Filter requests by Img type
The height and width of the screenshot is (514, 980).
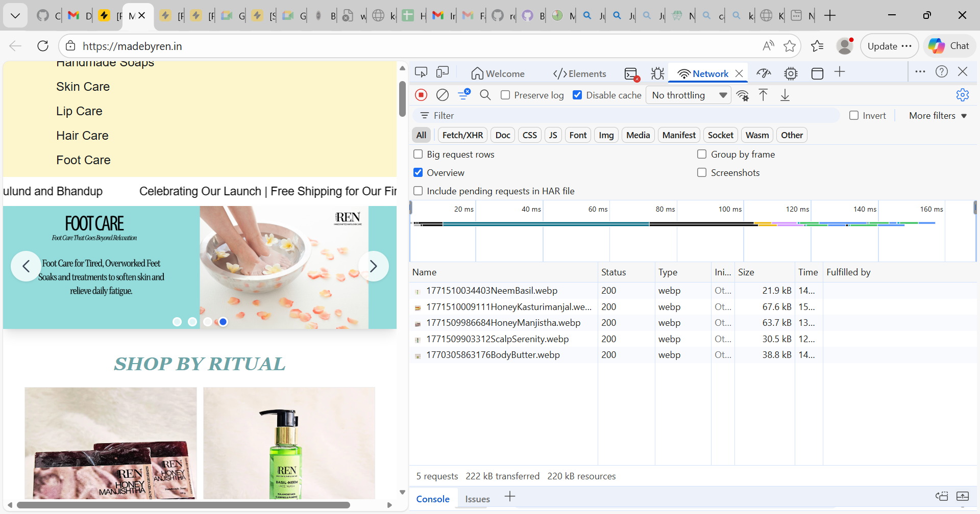coord(606,135)
